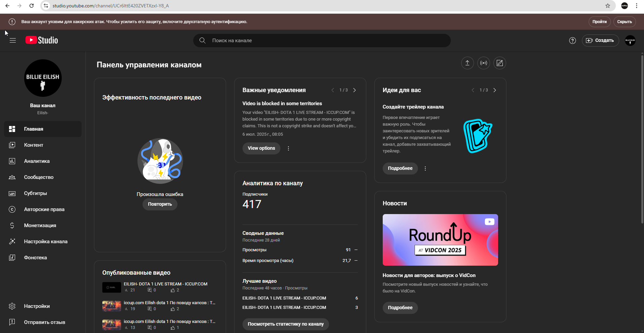Click the Пройти button in warning banner
The width and height of the screenshot is (644, 333).
(x=599, y=22)
